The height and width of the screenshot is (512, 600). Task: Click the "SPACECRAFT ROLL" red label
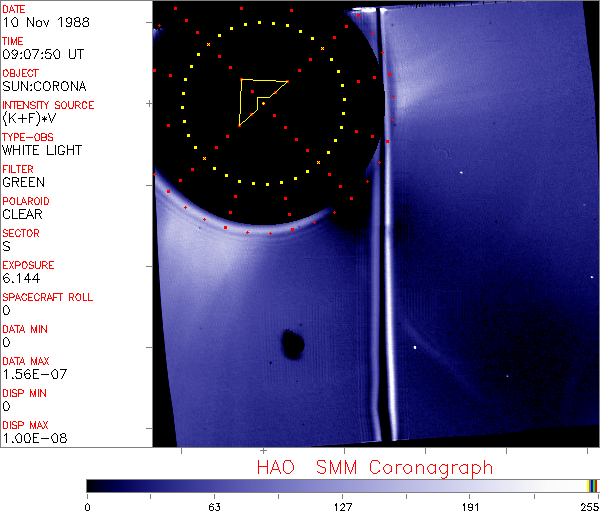(x=49, y=297)
